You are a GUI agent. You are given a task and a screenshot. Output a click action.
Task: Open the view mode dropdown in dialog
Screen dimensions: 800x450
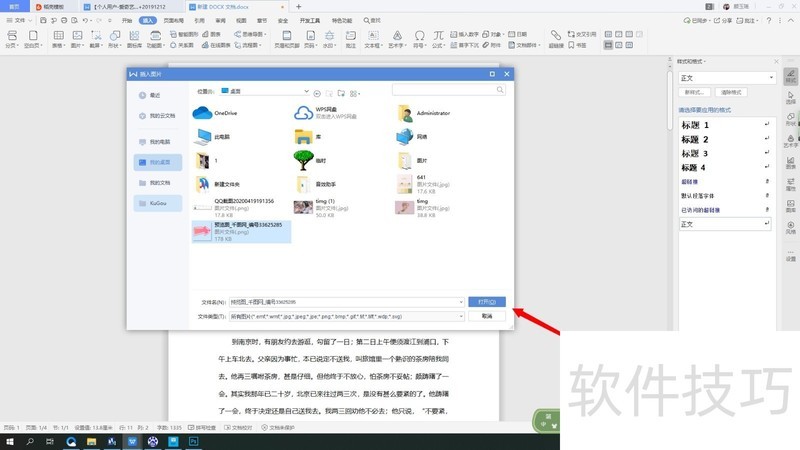pos(355,93)
